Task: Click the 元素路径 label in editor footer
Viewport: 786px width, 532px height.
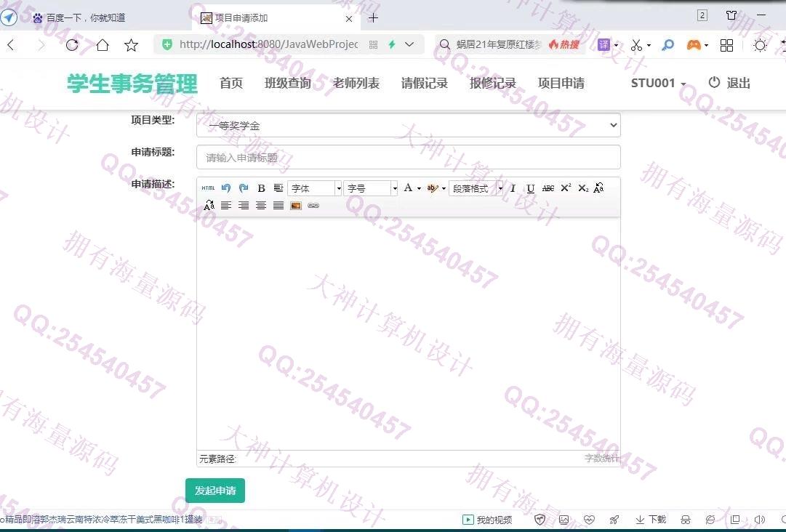Action: click(x=218, y=459)
